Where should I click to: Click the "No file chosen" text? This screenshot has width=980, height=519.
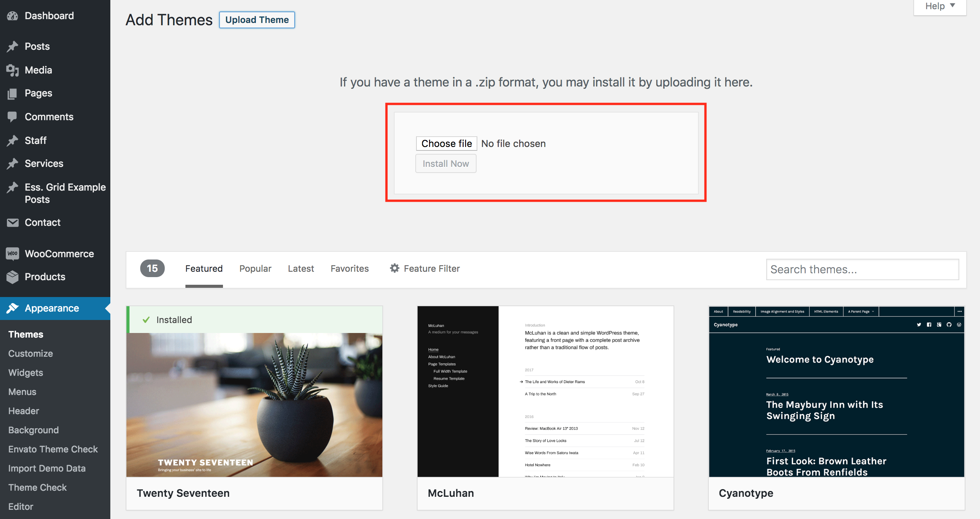[513, 144]
